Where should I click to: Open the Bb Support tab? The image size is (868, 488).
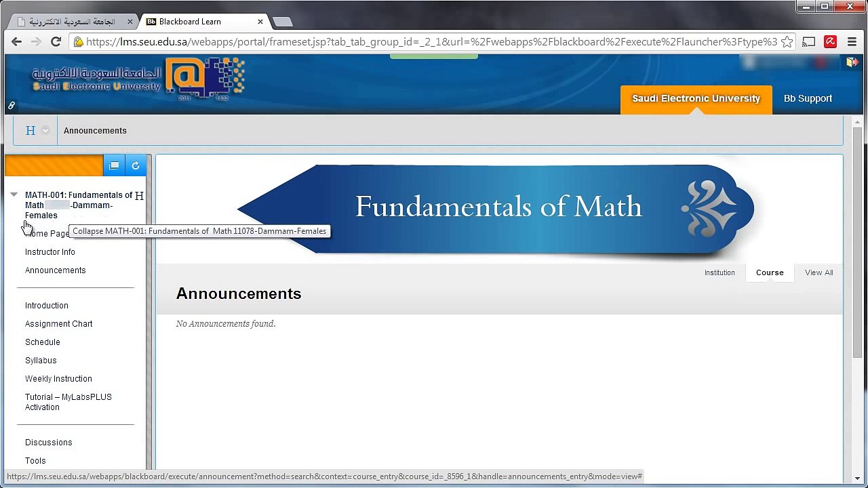point(808,99)
